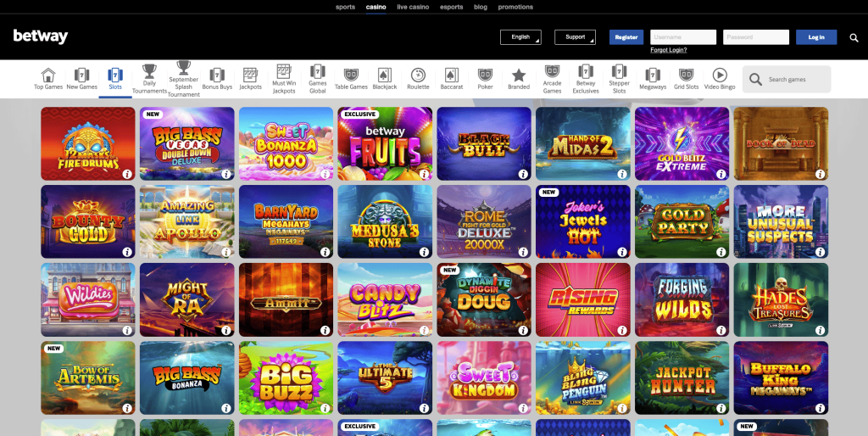Select the Poker category icon
Viewport: 868px width, 436px height.
pos(485,75)
